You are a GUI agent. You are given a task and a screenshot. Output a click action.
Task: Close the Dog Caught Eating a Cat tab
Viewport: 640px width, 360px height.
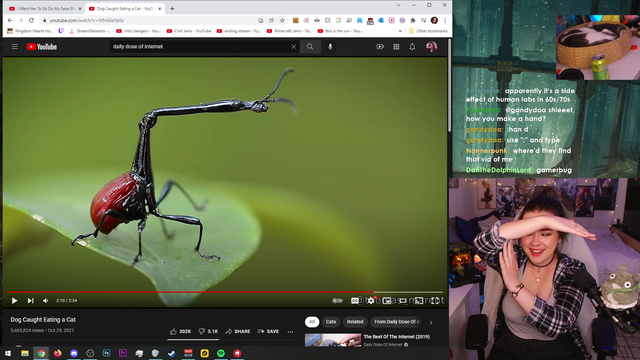coord(160,9)
